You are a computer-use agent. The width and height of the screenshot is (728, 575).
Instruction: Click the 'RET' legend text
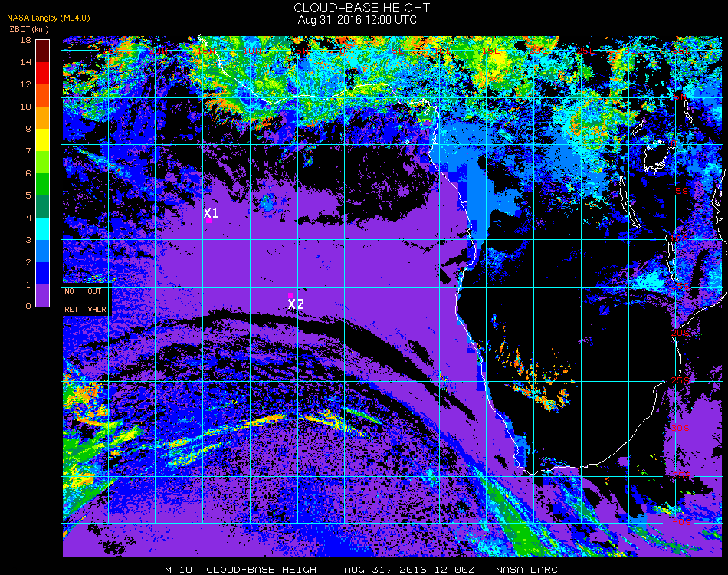[x=71, y=309]
